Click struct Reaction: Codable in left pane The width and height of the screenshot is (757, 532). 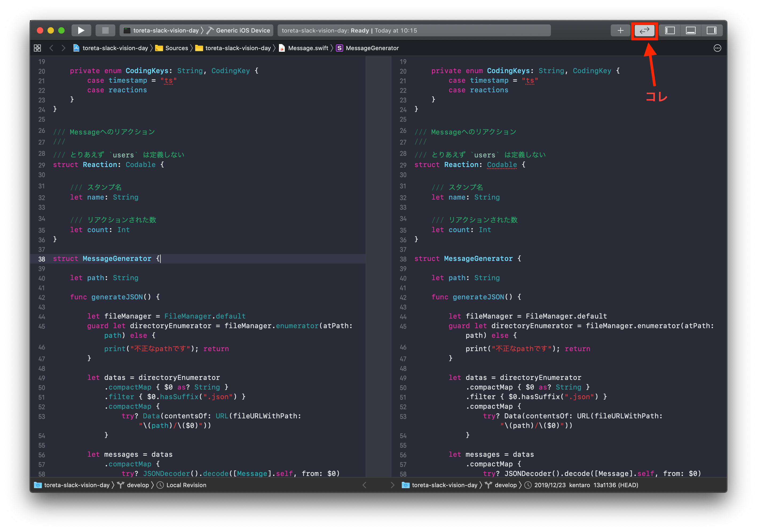[108, 165]
